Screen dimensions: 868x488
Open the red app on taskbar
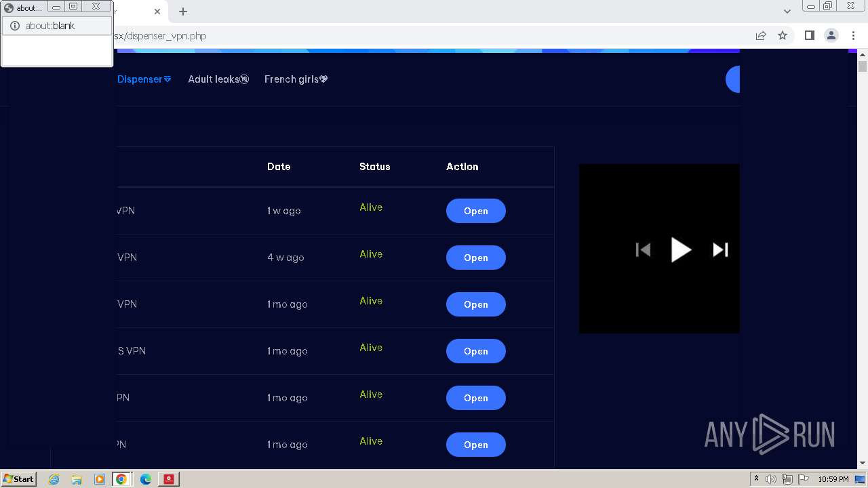point(169,479)
